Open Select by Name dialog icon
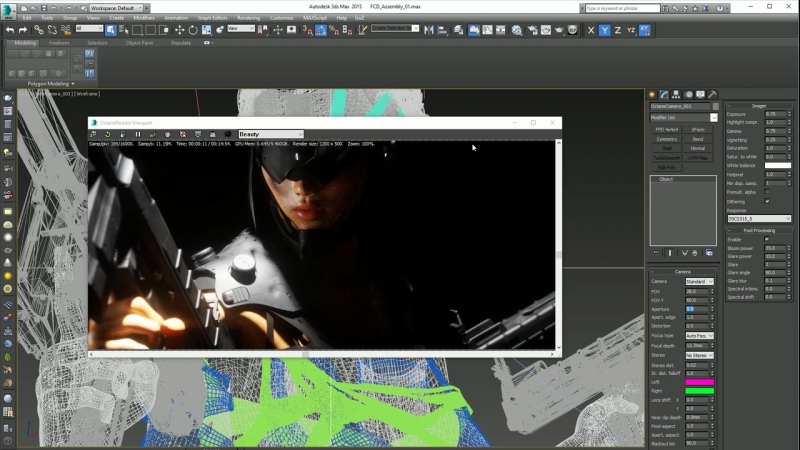The height and width of the screenshot is (450, 800). coord(123,30)
